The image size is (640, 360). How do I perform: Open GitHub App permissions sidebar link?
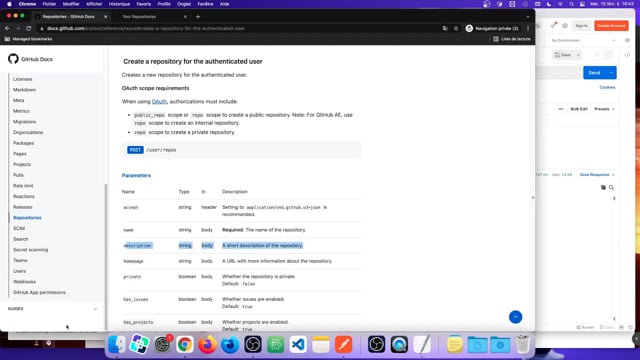pos(39,292)
